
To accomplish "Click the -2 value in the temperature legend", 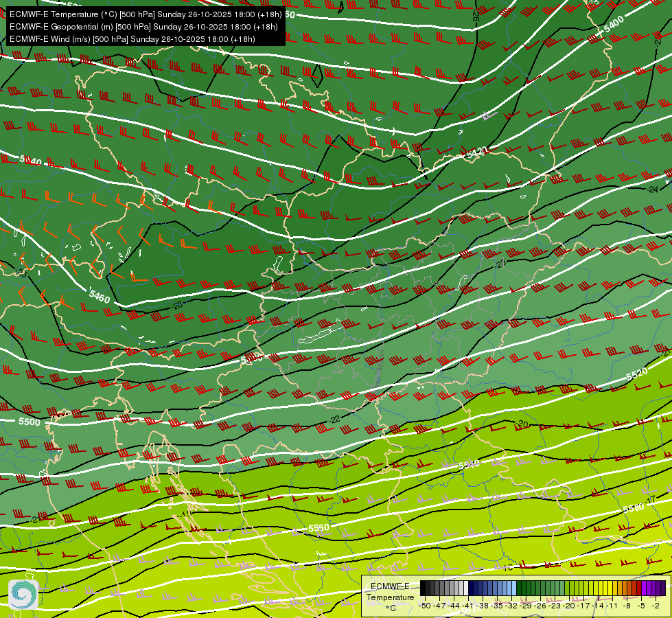I will tap(656, 606).
